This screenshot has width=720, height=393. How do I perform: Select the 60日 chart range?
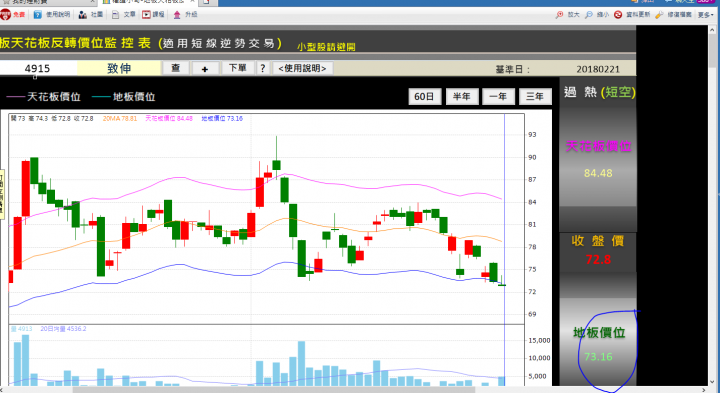tap(424, 96)
